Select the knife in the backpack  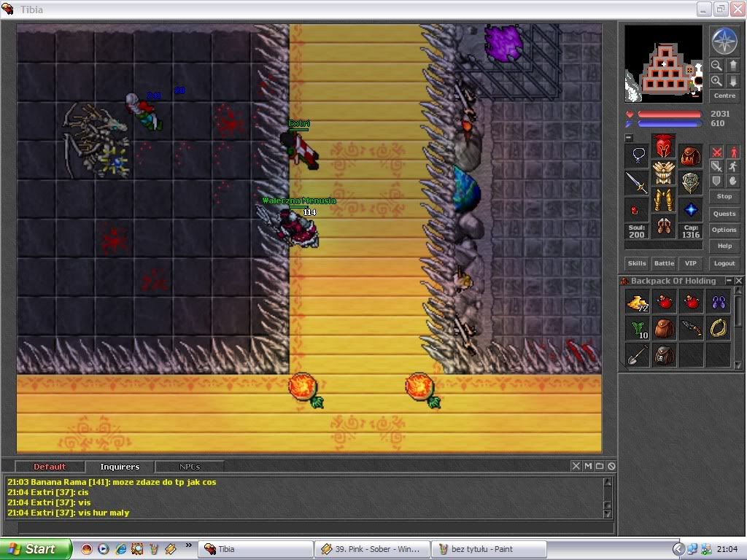(x=692, y=329)
